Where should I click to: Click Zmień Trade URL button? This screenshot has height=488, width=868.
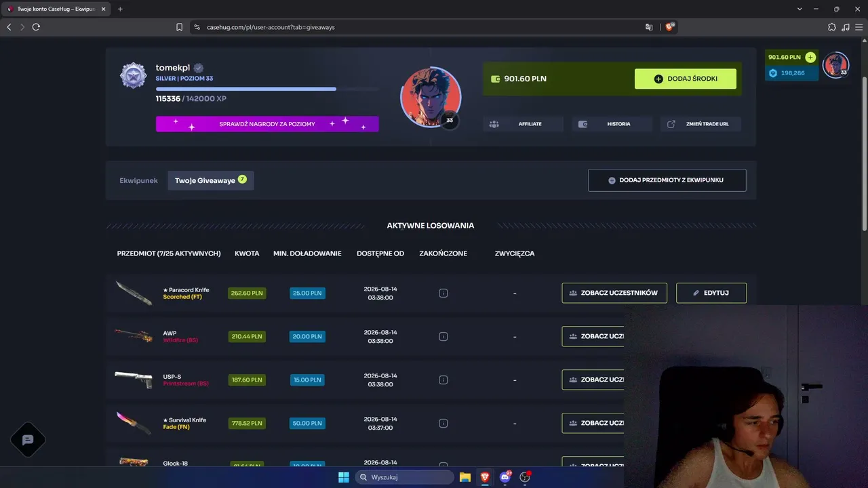pos(701,124)
